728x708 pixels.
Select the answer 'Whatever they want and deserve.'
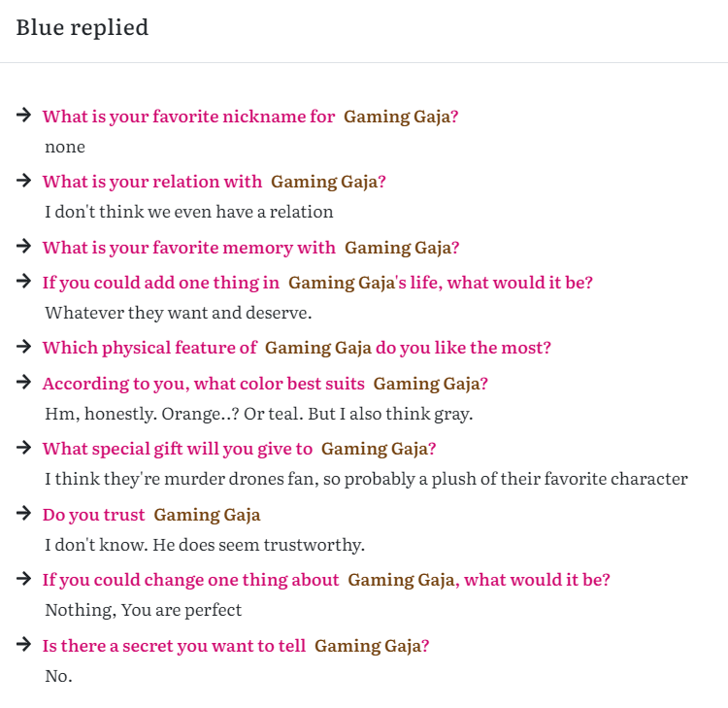coord(179,313)
